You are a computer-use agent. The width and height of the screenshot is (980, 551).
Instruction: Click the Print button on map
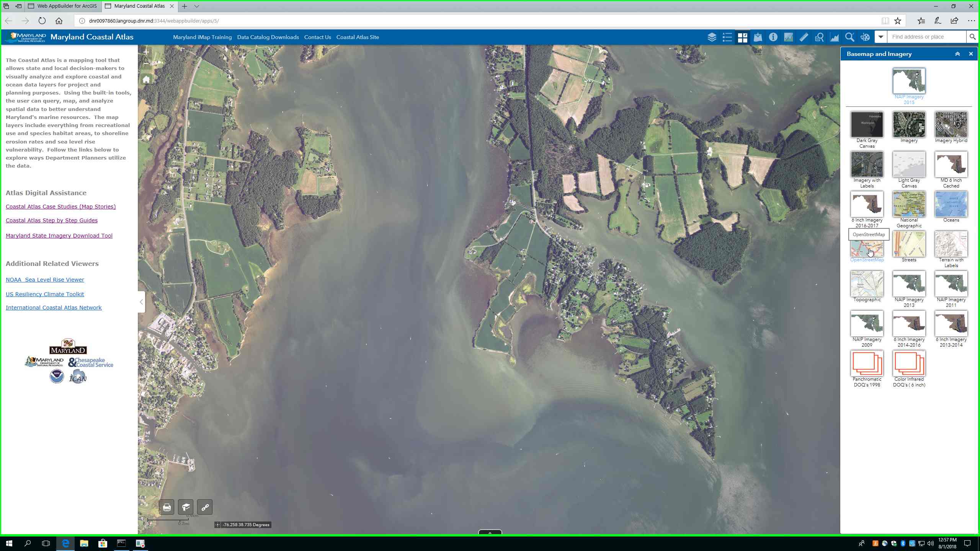pyautogui.click(x=167, y=507)
